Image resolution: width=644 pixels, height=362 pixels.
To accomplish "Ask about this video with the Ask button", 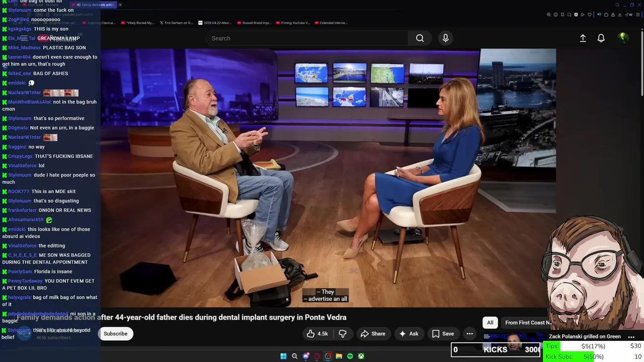I will click(409, 334).
